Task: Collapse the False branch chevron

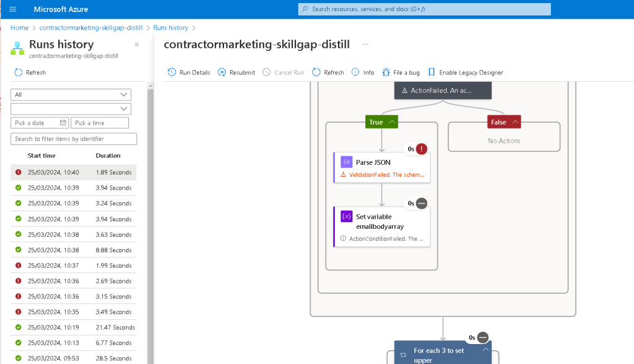Action: coord(515,122)
